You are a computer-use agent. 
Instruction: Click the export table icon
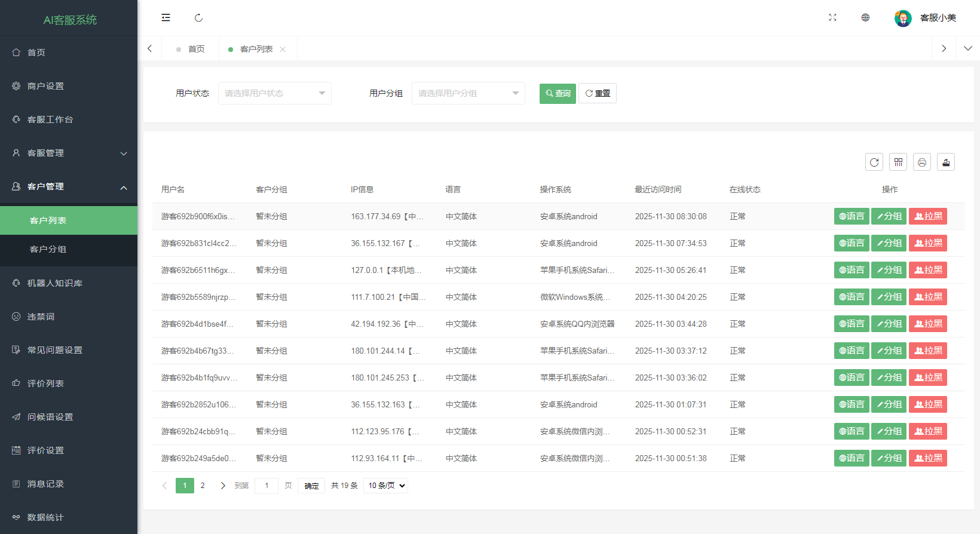click(946, 162)
